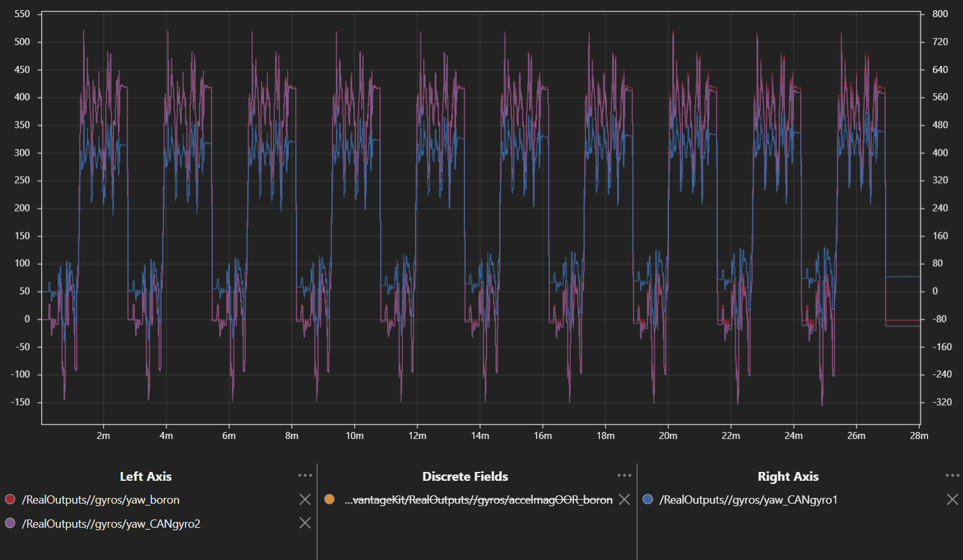Remove yaw_CANgyro2 field with its X icon
Viewport: 963px width, 560px height.
pos(305,523)
